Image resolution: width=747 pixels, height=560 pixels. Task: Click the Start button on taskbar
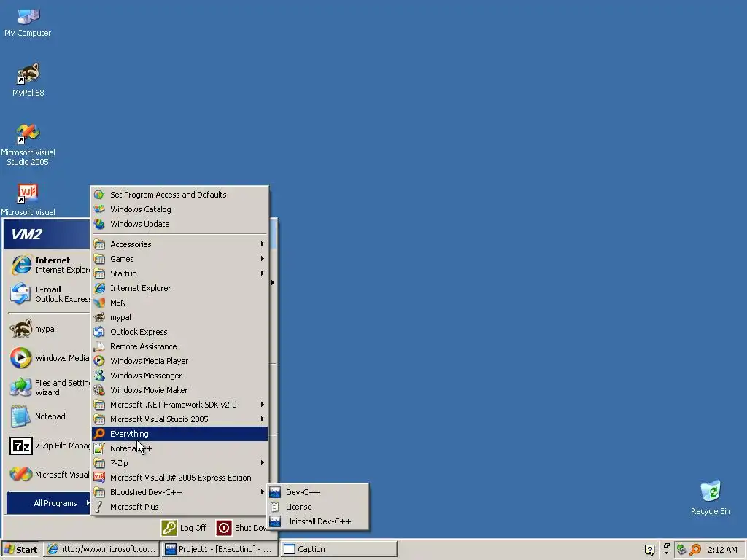[x=20, y=550]
